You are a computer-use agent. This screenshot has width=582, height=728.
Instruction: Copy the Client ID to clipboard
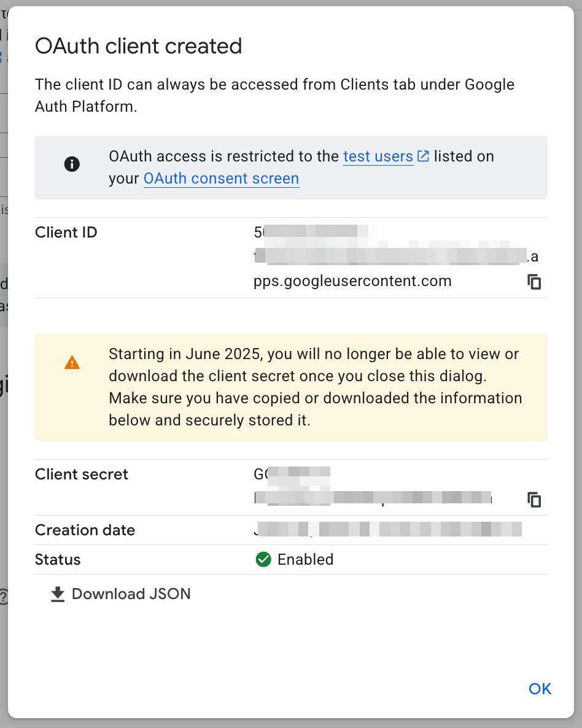click(x=534, y=282)
